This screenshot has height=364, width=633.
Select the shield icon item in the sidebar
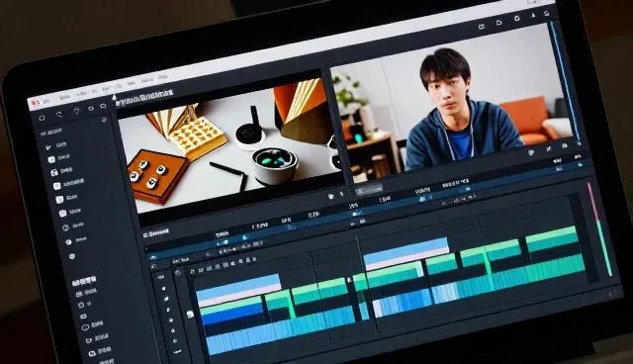(72, 256)
